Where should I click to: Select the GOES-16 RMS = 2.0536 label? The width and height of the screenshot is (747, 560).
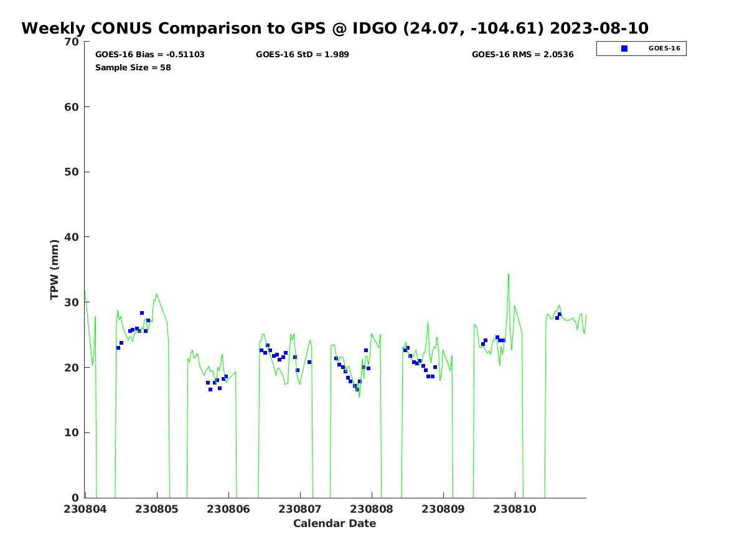pyautogui.click(x=523, y=55)
